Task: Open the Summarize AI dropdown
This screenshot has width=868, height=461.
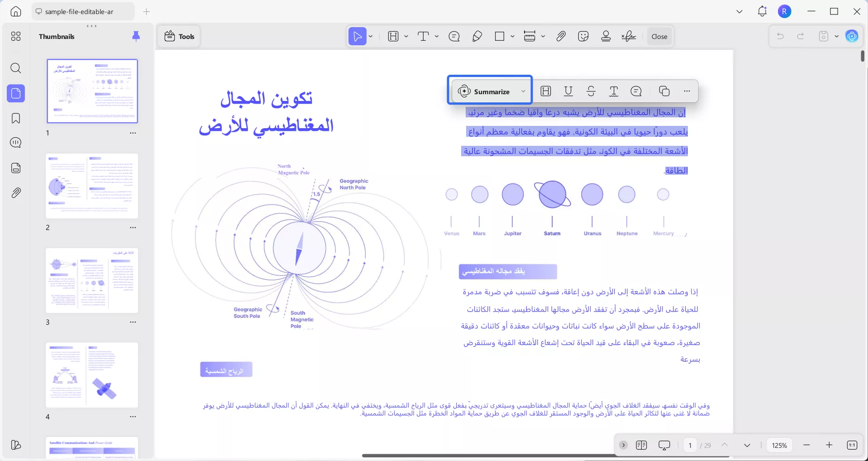Action: (x=523, y=91)
